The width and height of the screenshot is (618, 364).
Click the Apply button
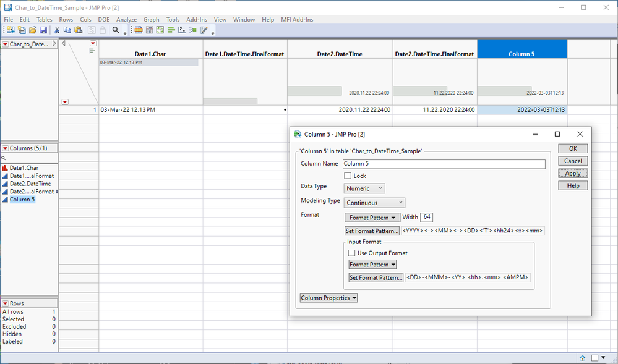click(573, 174)
